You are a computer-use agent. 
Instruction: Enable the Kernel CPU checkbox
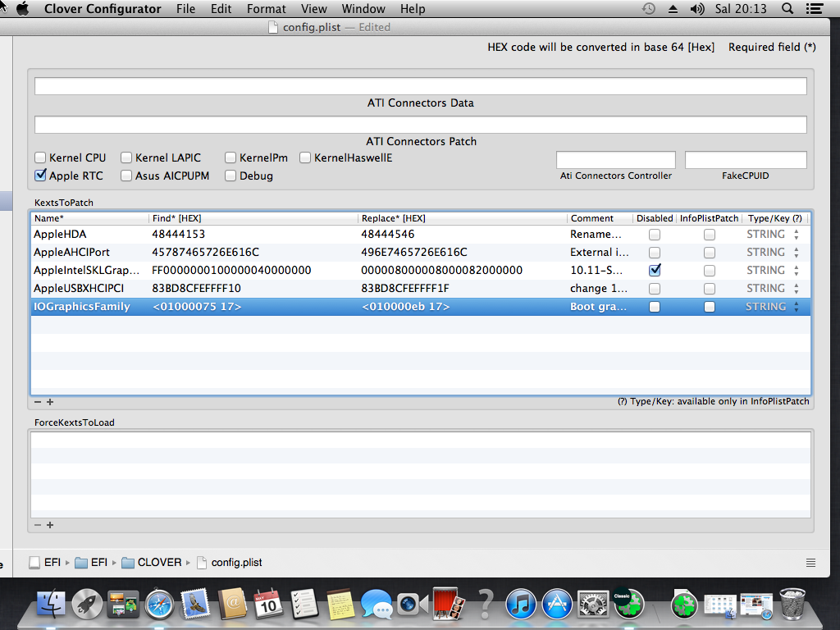[40, 157]
